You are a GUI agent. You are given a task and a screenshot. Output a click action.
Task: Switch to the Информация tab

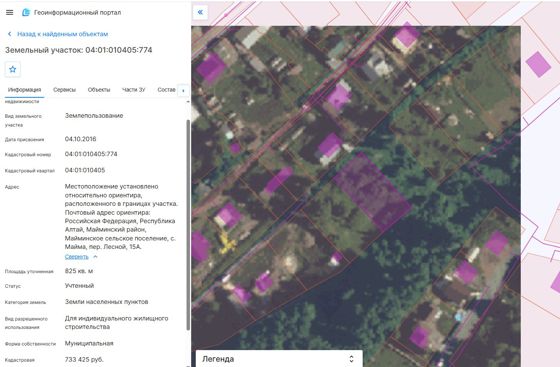pyautogui.click(x=25, y=90)
